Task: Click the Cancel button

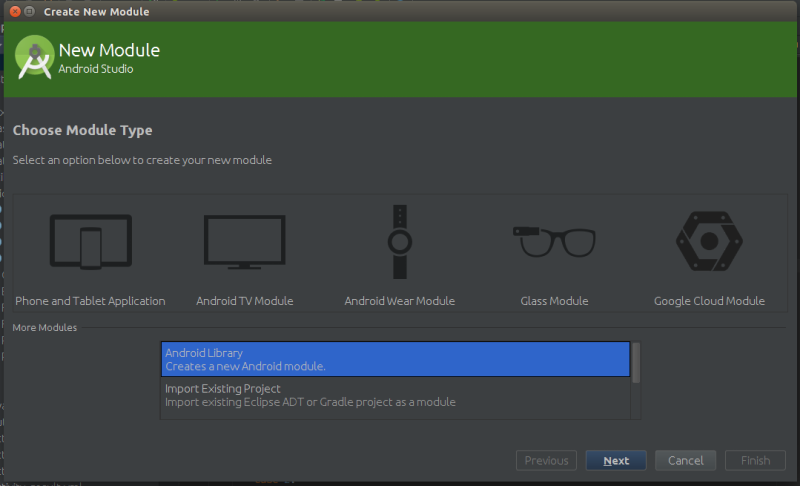Action: coord(685,461)
